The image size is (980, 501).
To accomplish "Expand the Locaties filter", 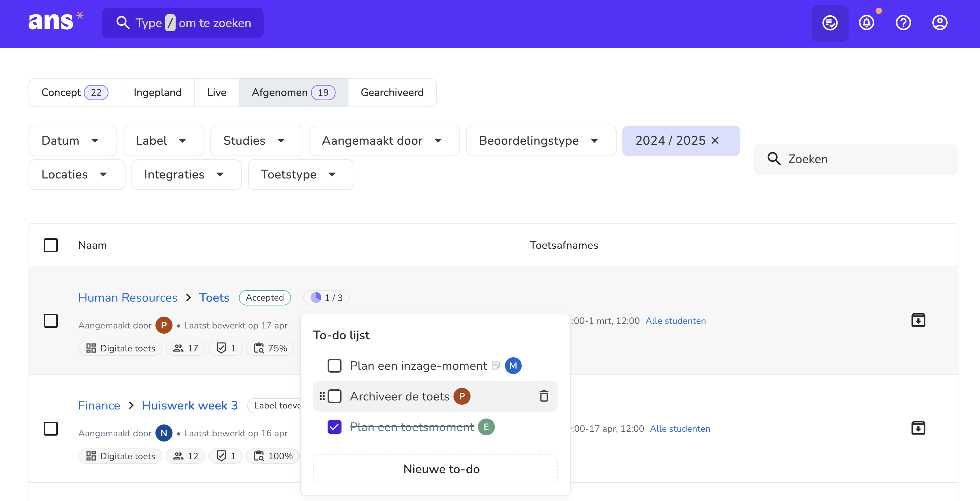I will [x=77, y=174].
